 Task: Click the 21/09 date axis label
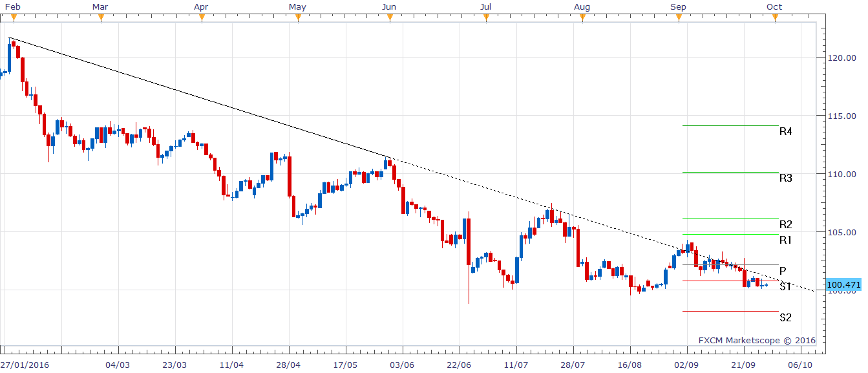point(743,365)
